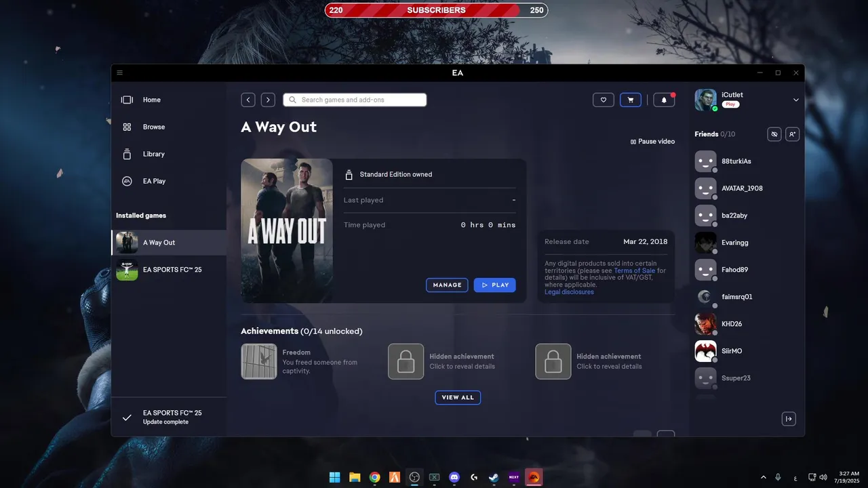
Task: Click the EA SPORTS FC 25 update complete status
Action: [169, 417]
